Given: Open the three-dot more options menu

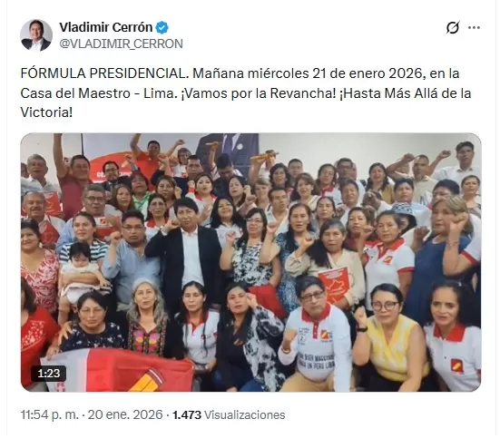Looking at the screenshot, I should tap(474, 28).
